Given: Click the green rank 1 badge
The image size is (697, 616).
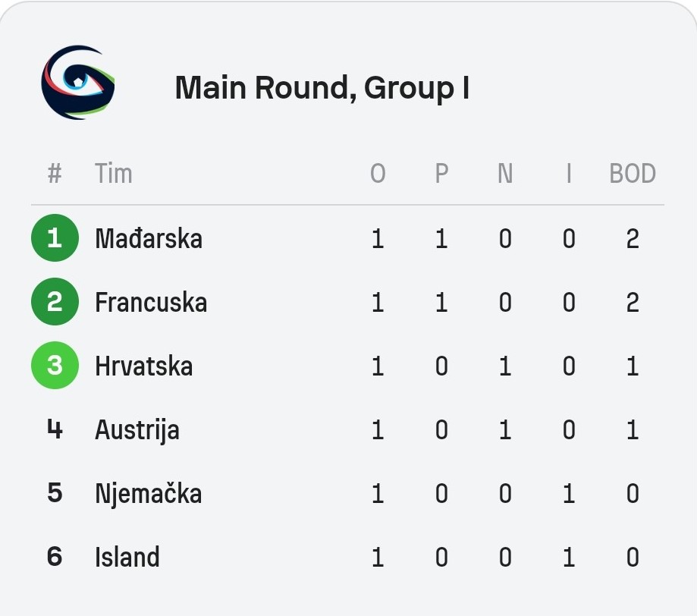Looking at the screenshot, I should [55, 238].
